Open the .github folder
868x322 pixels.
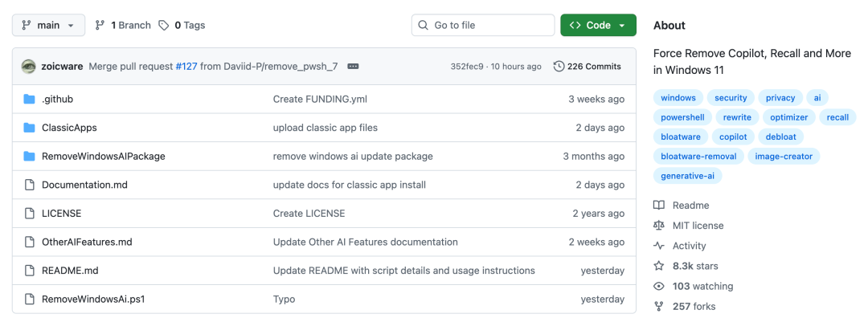click(x=57, y=99)
